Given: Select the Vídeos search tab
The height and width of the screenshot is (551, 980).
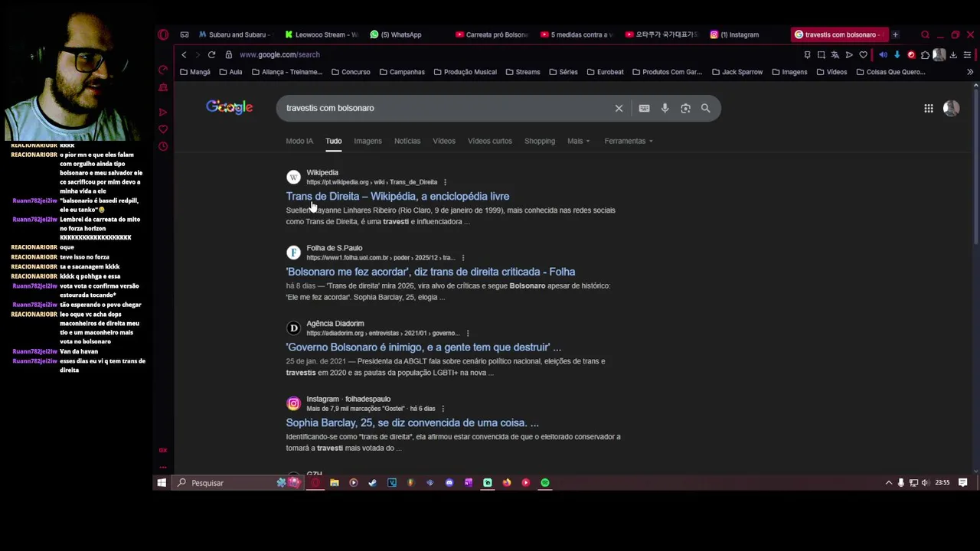Looking at the screenshot, I should [444, 141].
